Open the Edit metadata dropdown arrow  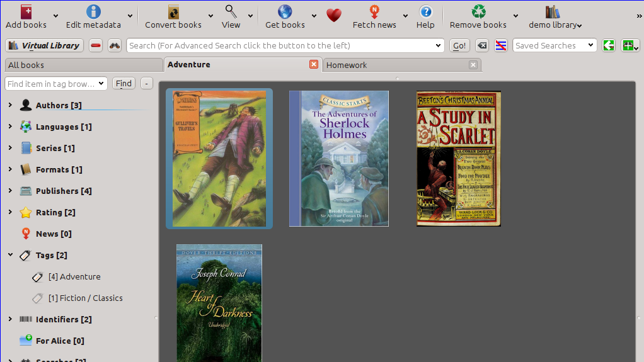pyautogui.click(x=130, y=16)
